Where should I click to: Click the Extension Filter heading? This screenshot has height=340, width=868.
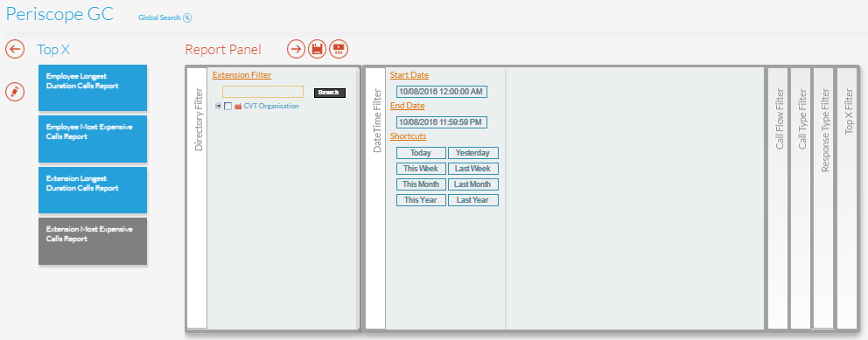pos(241,75)
